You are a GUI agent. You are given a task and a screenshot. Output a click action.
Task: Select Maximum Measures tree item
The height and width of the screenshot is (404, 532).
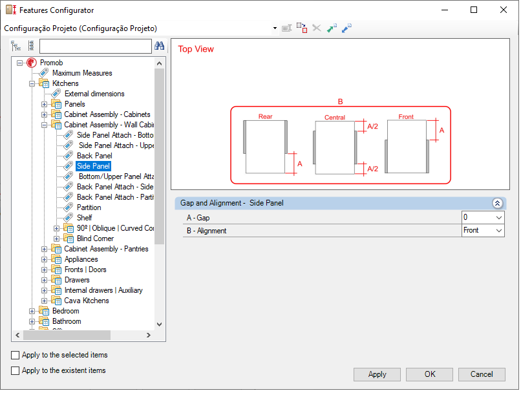82,73
